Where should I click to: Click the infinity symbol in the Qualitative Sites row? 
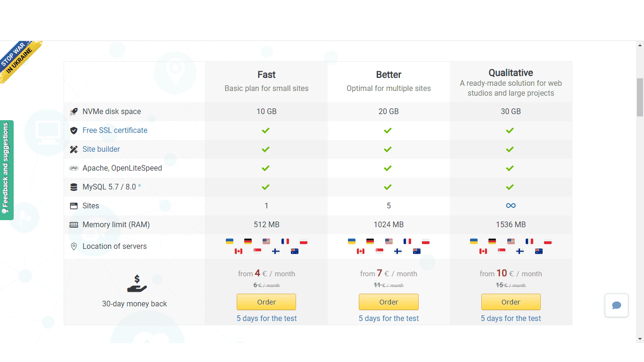511,206
